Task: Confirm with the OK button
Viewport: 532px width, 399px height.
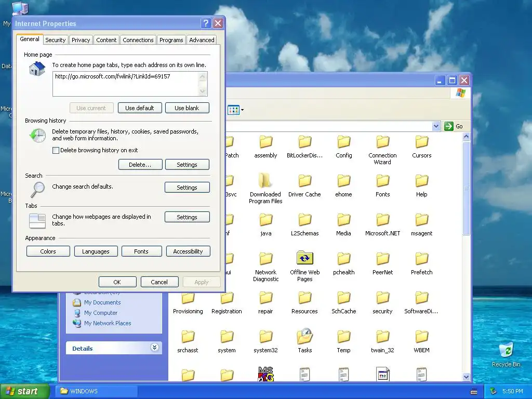Action: tap(117, 282)
